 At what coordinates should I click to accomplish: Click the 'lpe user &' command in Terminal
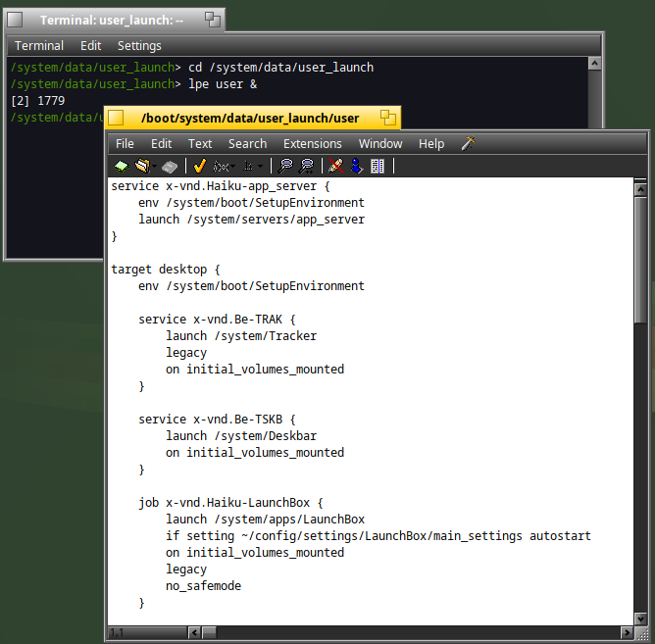click(223, 84)
